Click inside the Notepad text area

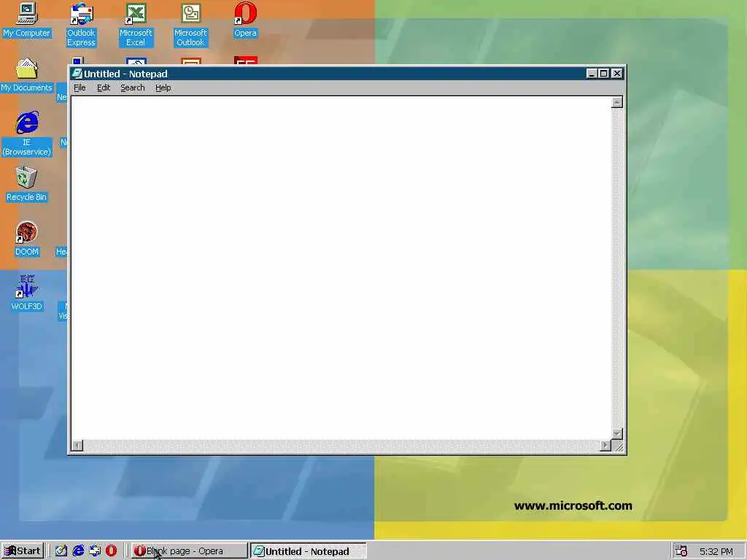pyautogui.click(x=341, y=268)
